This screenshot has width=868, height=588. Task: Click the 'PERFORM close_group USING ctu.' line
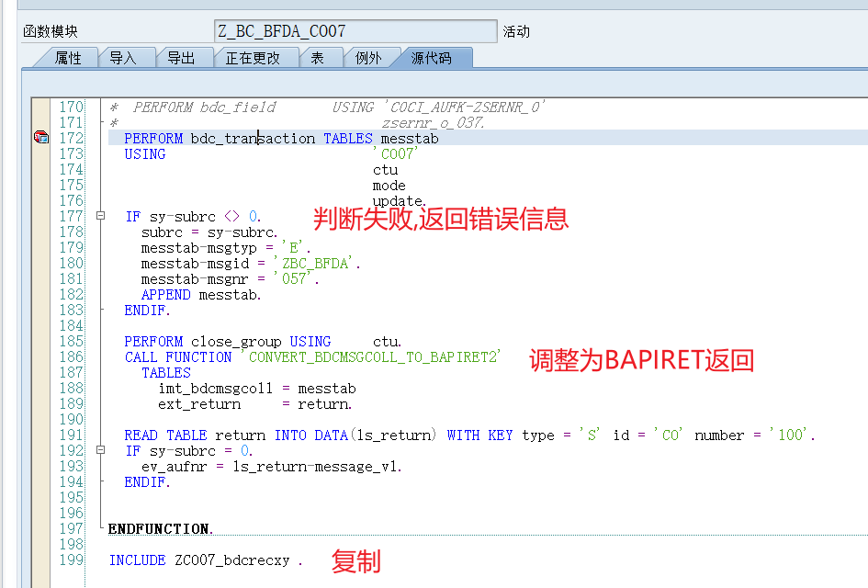pos(263,342)
